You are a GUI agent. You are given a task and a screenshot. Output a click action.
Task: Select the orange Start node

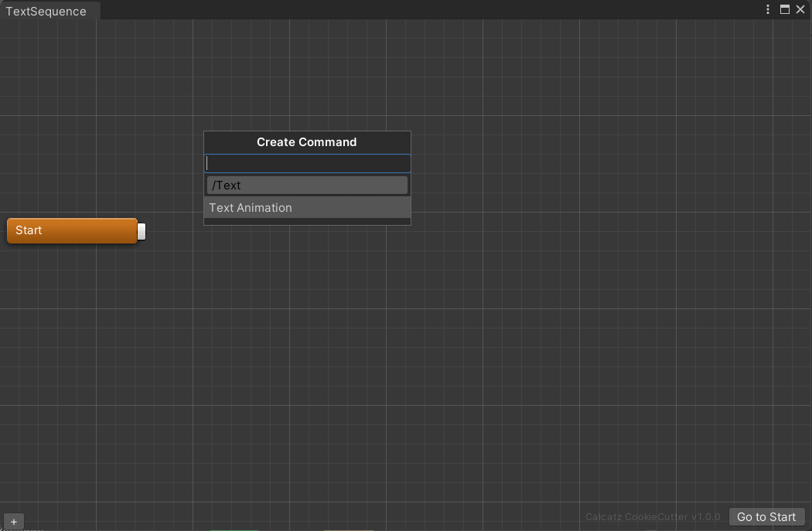point(71,230)
